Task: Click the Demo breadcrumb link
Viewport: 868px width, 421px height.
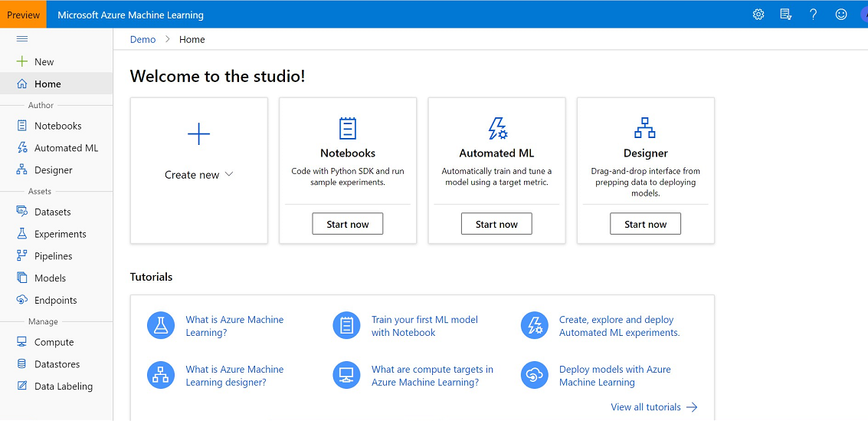Action: coord(142,39)
